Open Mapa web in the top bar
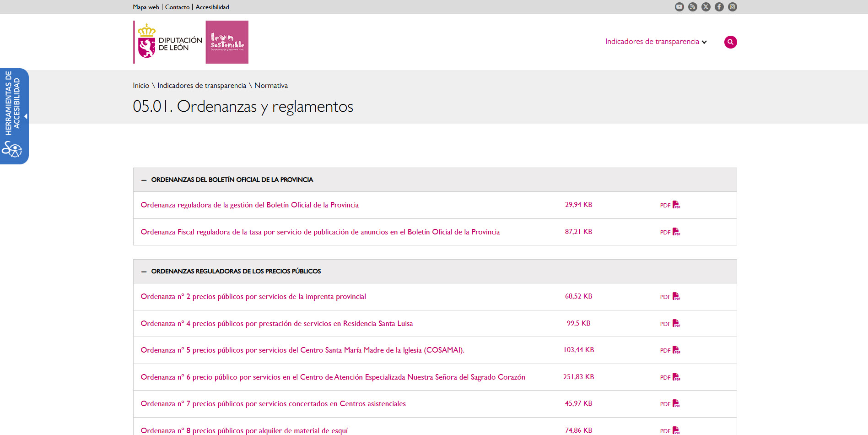 pyautogui.click(x=146, y=7)
